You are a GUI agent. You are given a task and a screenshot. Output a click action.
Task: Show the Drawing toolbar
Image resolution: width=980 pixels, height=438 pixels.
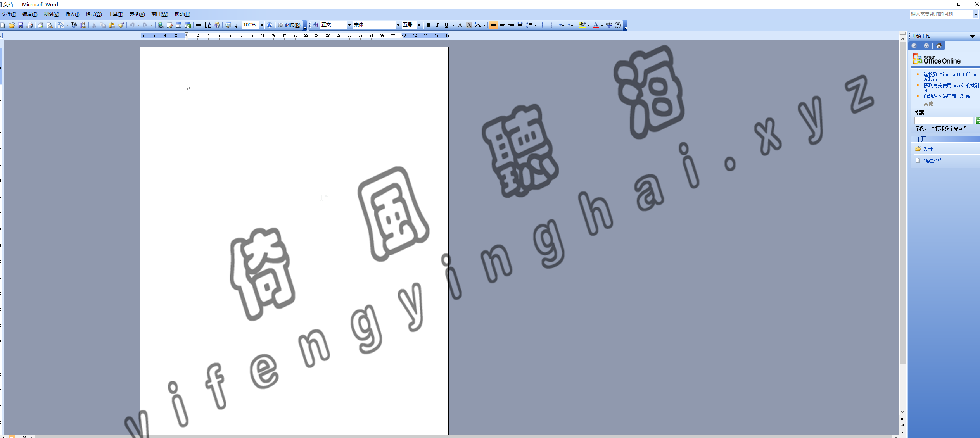217,25
